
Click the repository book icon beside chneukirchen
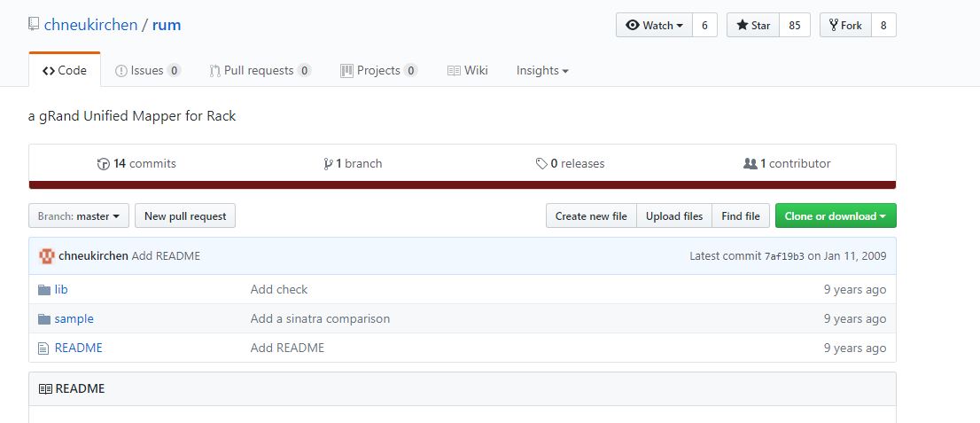[34, 25]
